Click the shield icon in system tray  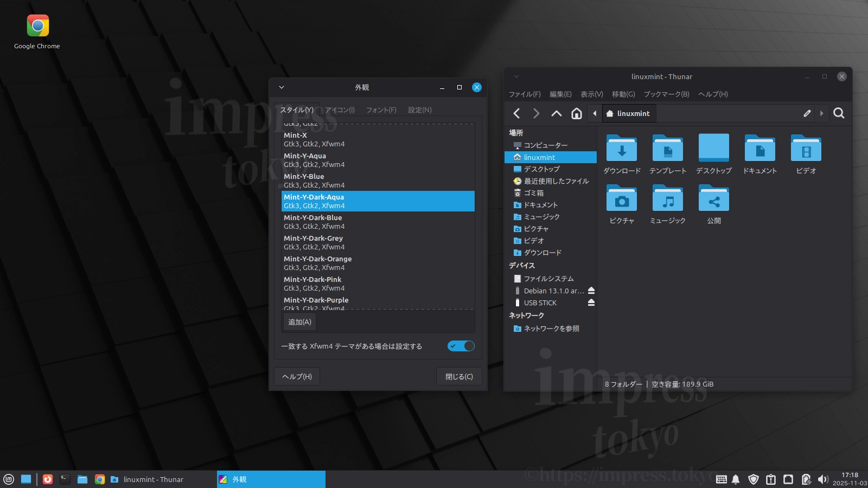[753, 479]
